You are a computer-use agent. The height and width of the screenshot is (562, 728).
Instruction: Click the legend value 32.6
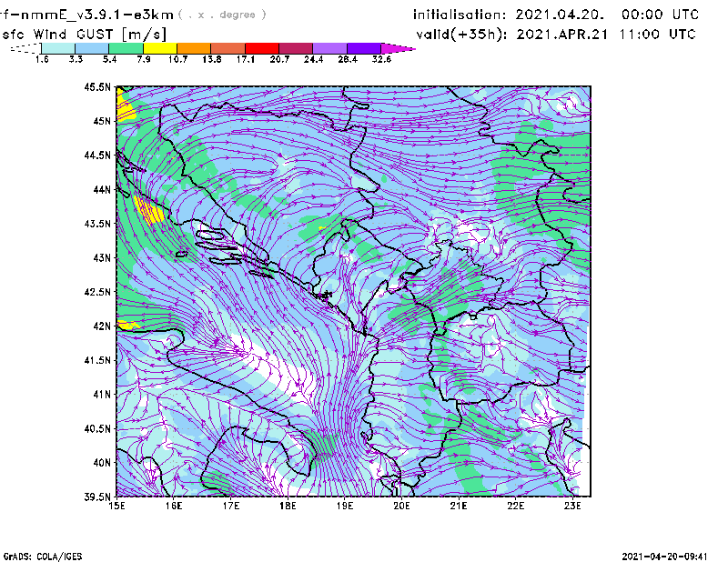coord(381,59)
